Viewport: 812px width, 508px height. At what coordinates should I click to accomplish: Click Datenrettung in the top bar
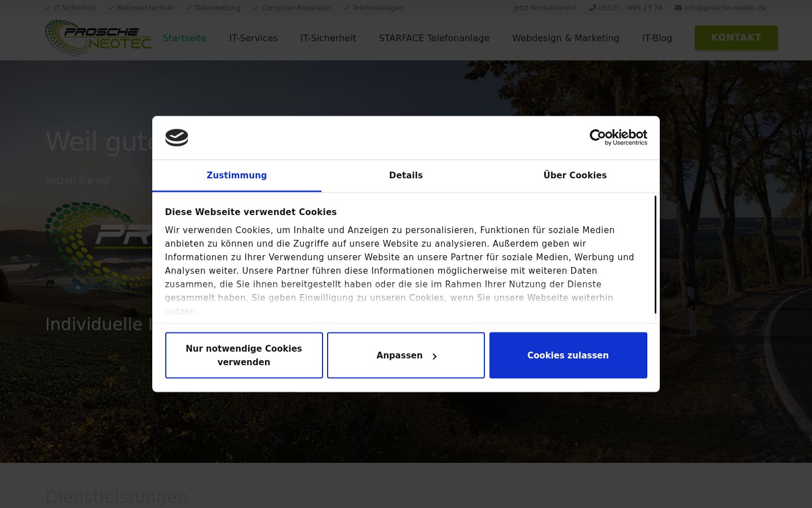pos(218,8)
